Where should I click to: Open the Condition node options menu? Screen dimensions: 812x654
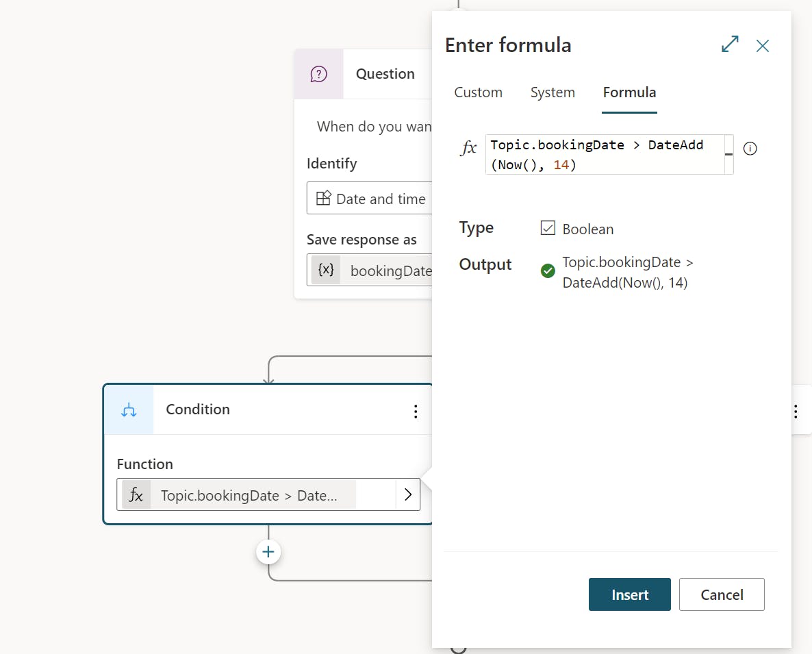tap(416, 410)
